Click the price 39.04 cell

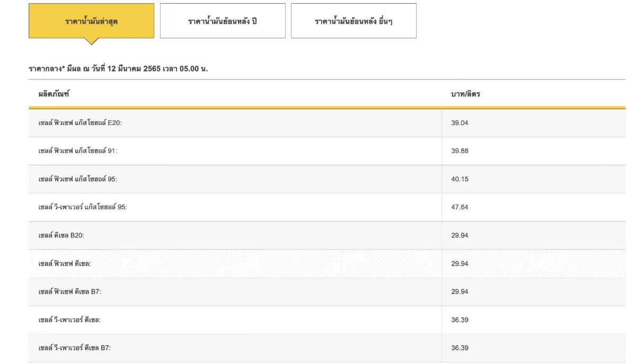pos(460,122)
